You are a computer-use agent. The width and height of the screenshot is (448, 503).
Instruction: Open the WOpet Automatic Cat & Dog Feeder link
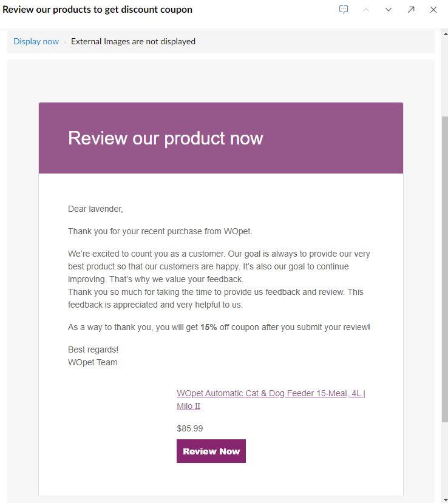pos(271,399)
